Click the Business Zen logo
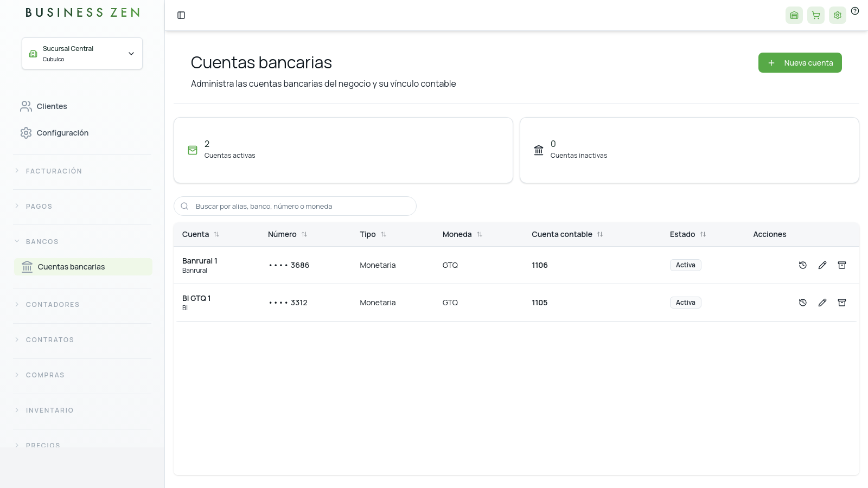The height and width of the screenshot is (488, 868). pos(82,12)
